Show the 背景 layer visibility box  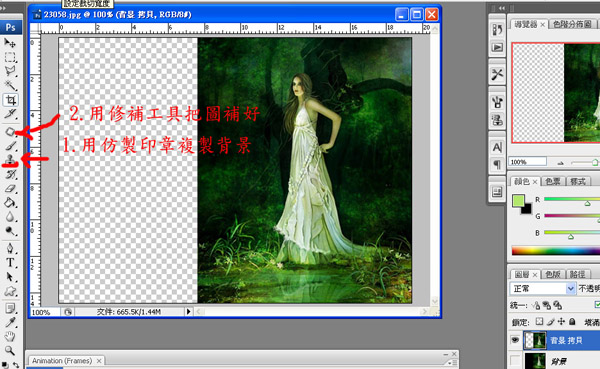pyautogui.click(x=515, y=360)
